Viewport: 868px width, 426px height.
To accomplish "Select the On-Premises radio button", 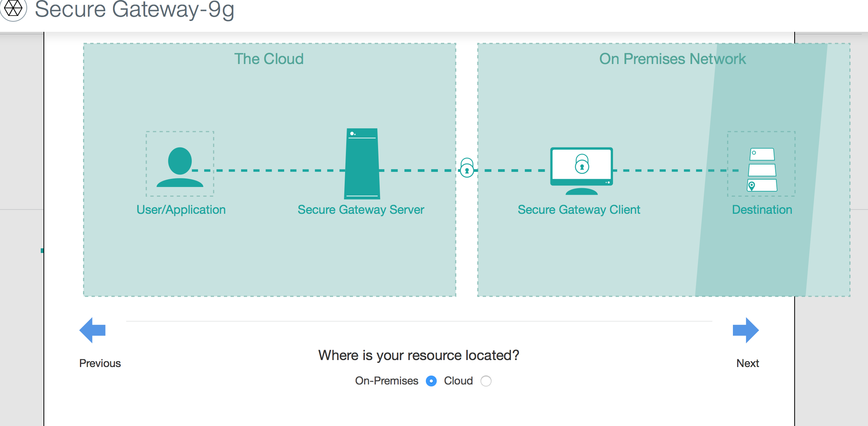I will [431, 381].
